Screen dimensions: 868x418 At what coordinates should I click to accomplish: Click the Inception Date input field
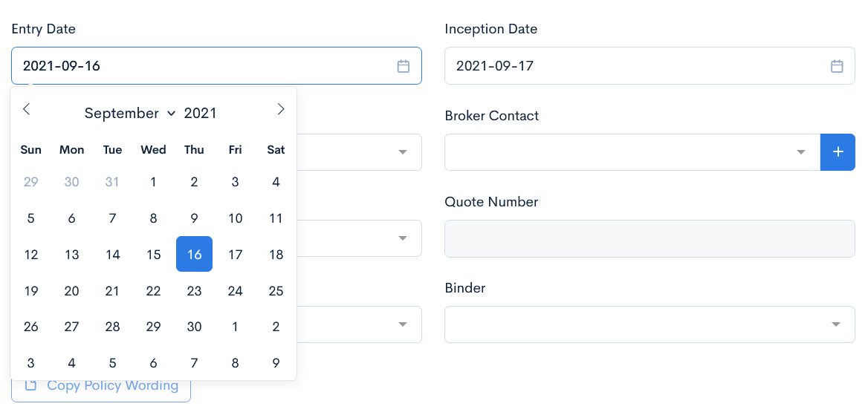pyautogui.click(x=632, y=66)
